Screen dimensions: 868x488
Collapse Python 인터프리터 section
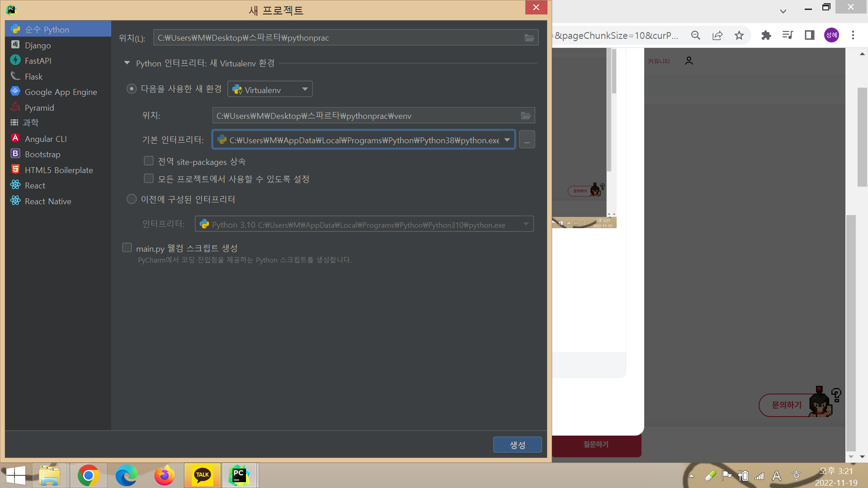click(127, 63)
